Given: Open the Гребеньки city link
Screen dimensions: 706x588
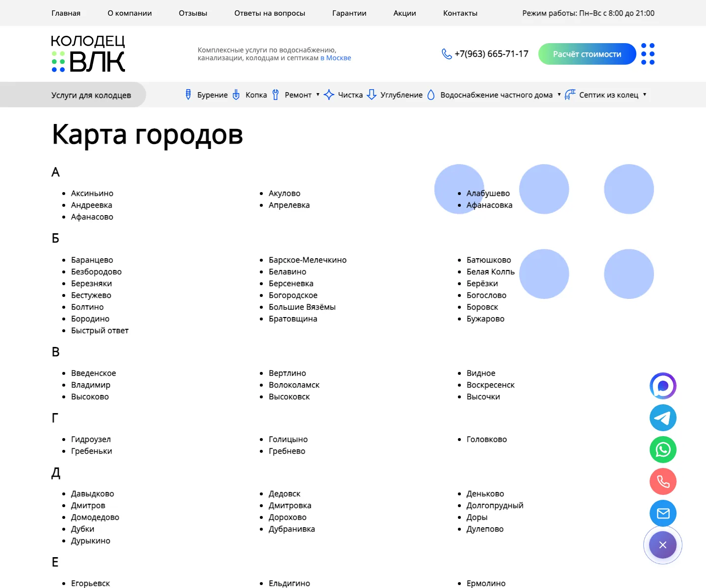Looking at the screenshot, I should tap(92, 451).
